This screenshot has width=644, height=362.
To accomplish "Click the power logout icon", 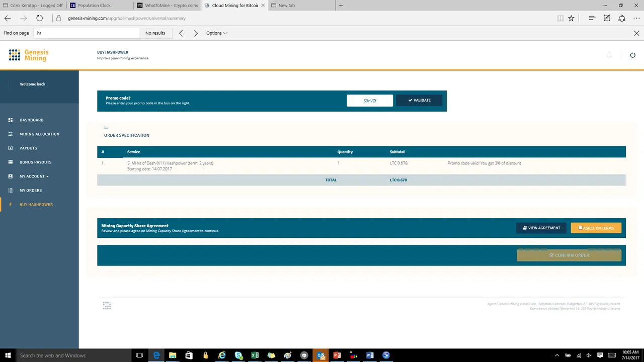I will [x=633, y=55].
